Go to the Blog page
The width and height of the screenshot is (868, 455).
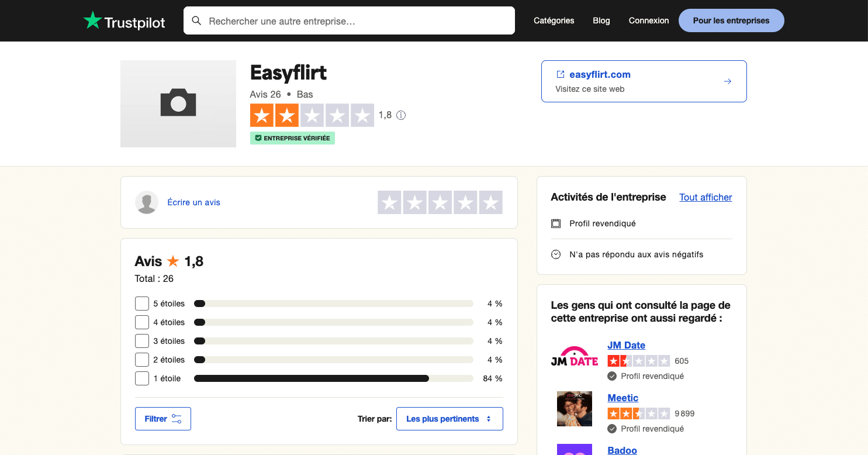click(x=601, y=20)
